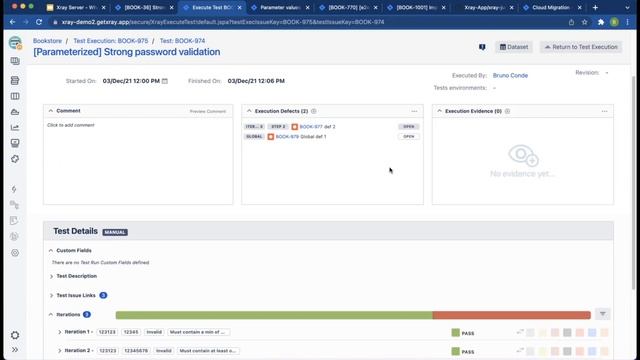Click the add evidence eye icon
The height and width of the screenshot is (360, 640).
[523, 156]
